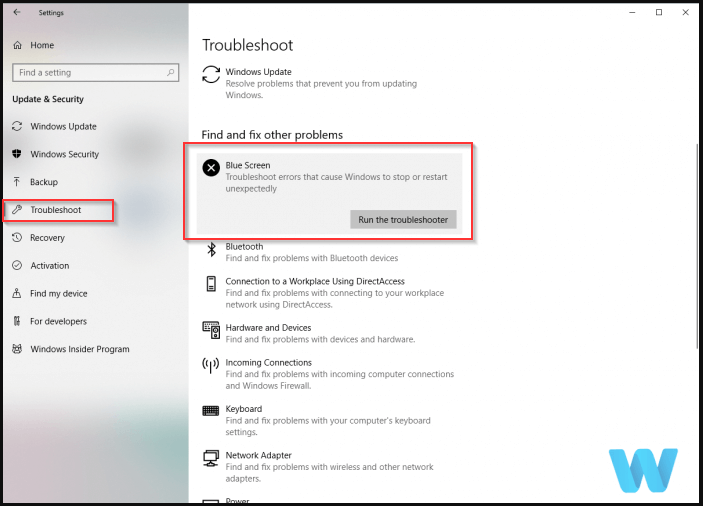
Task: Select Troubleshoot in the sidebar
Action: [56, 210]
